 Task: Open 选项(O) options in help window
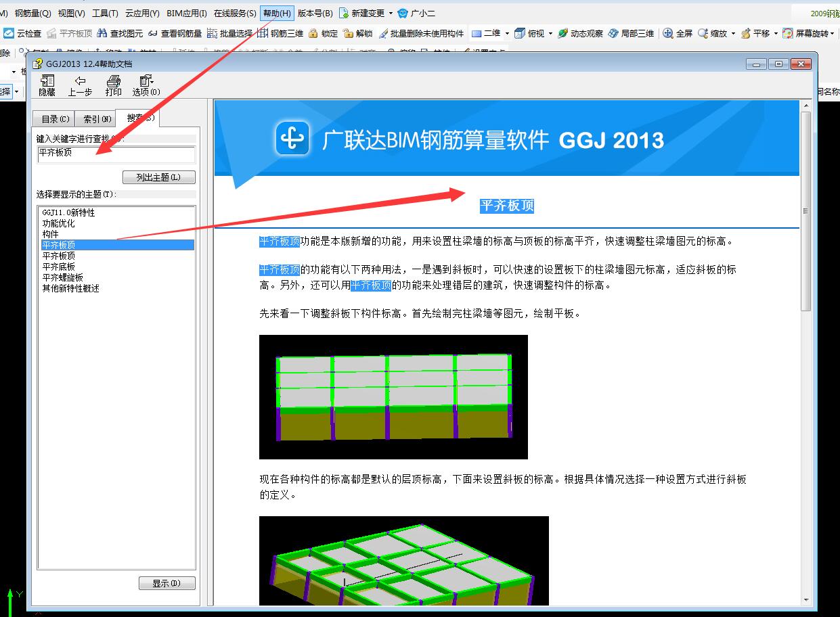tap(146, 86)
